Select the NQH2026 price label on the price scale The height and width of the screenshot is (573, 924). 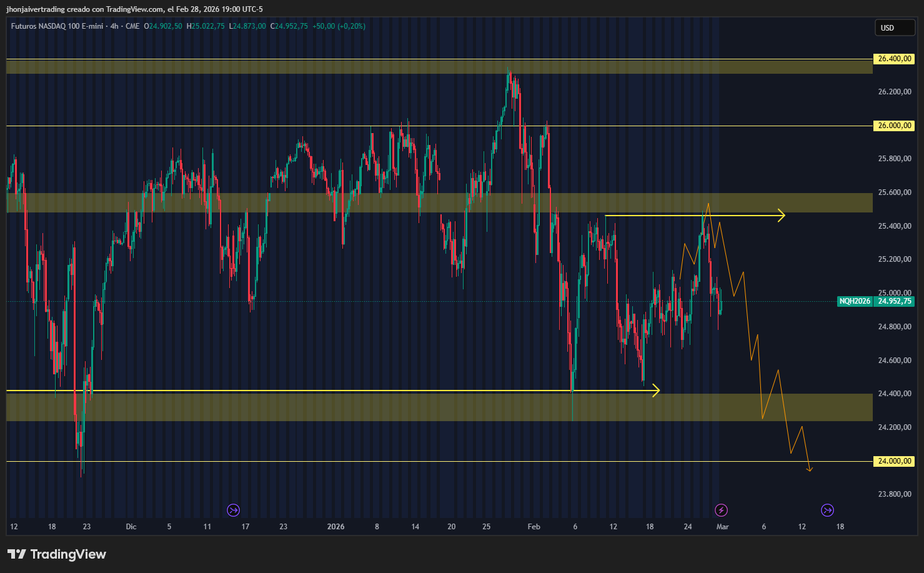(x=855, y=301)
